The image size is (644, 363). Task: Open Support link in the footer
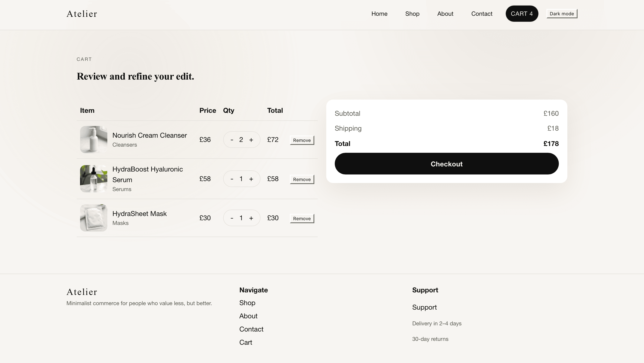click(x=424, y=307)
